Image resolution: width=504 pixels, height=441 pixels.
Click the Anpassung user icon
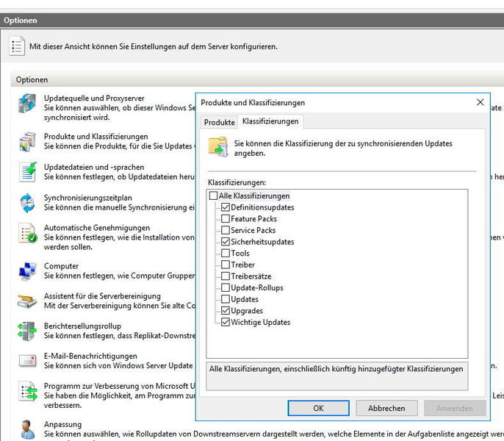tap(28, 430)
